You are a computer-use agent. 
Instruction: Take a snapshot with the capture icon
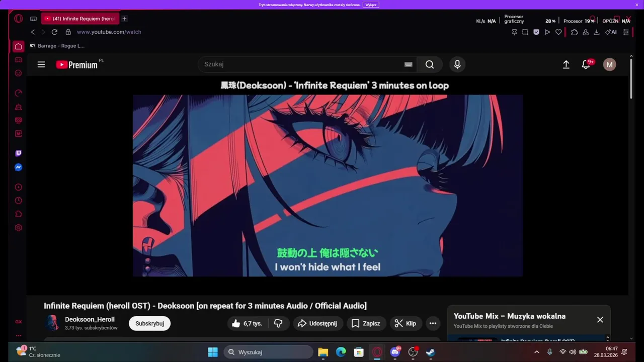coord(525,32)
